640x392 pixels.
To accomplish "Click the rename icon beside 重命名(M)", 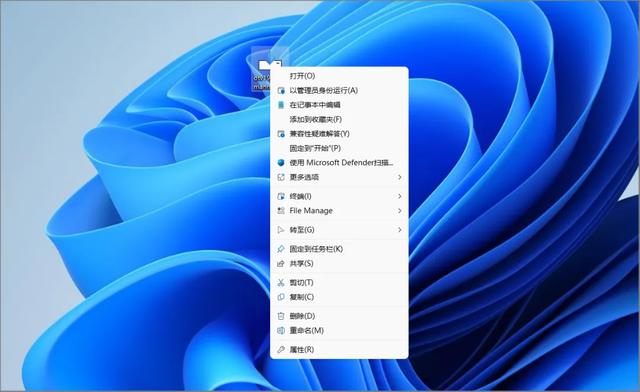I will tap(281, 330).
